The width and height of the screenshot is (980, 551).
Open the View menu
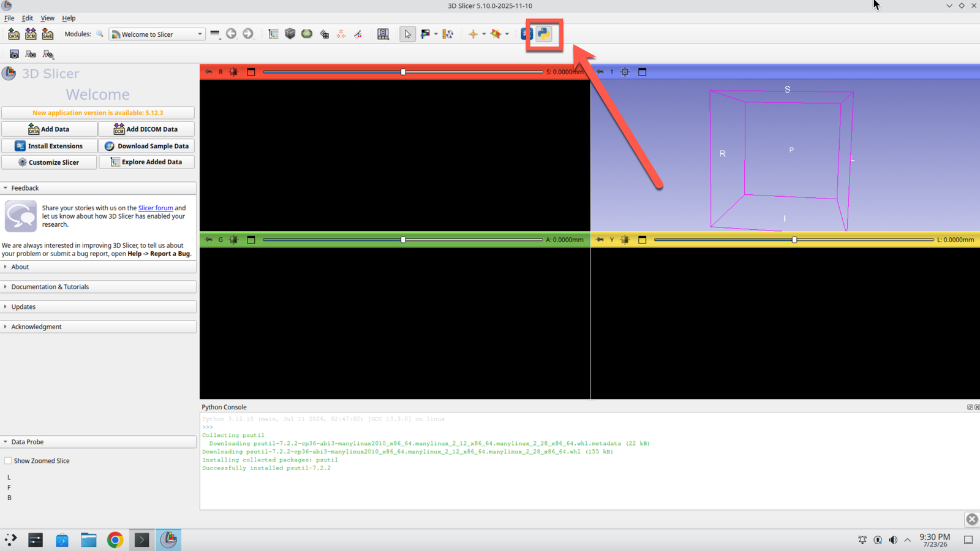point(47,18)
